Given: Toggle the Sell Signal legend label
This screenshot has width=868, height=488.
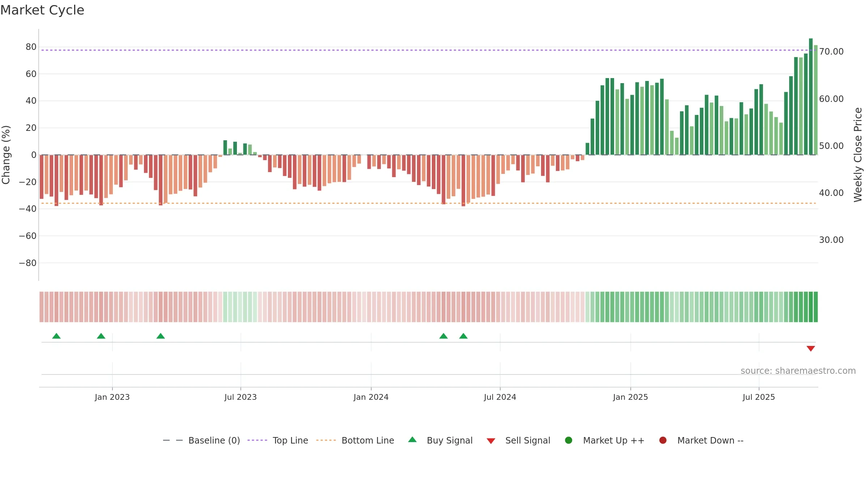Looking at the screenshot, I should tap(528, 440).
